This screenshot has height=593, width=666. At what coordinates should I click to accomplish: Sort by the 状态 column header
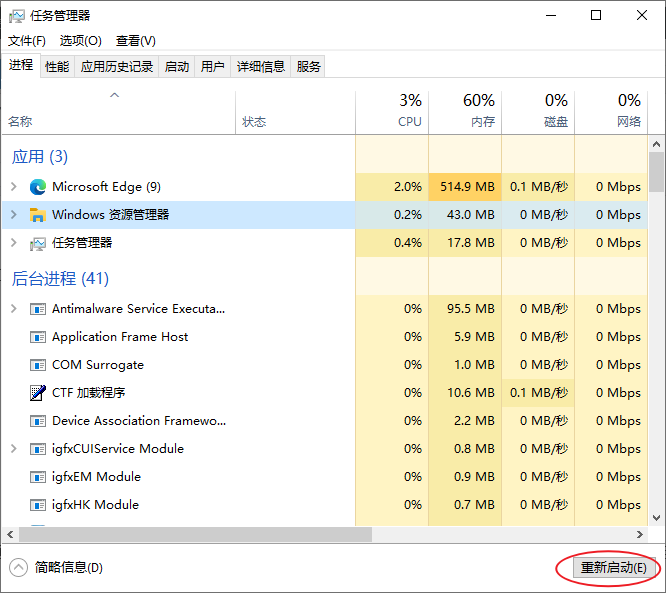click(x=295, y=113)
